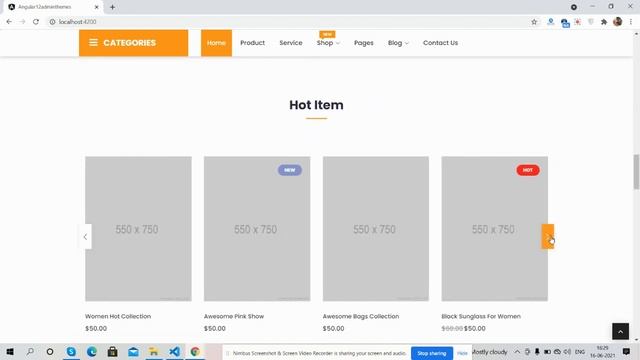Open Microsoft Edge from the taskbar
Screen dimensions: 640x360
92,351
